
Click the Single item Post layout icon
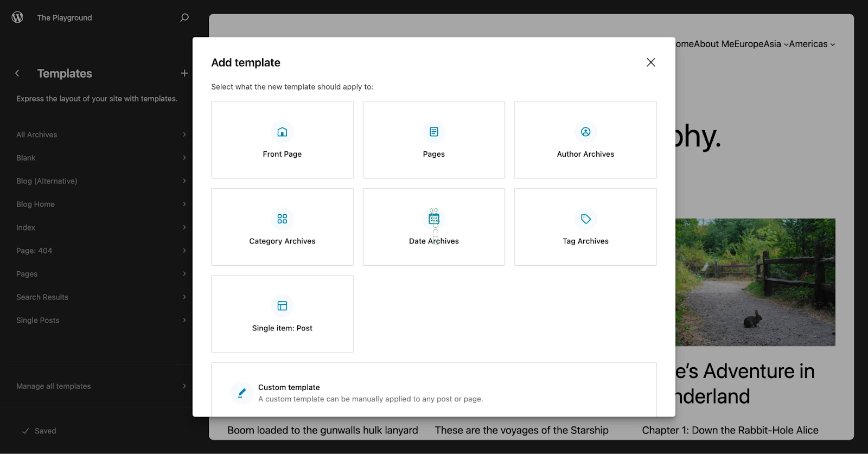pos(282,306)
